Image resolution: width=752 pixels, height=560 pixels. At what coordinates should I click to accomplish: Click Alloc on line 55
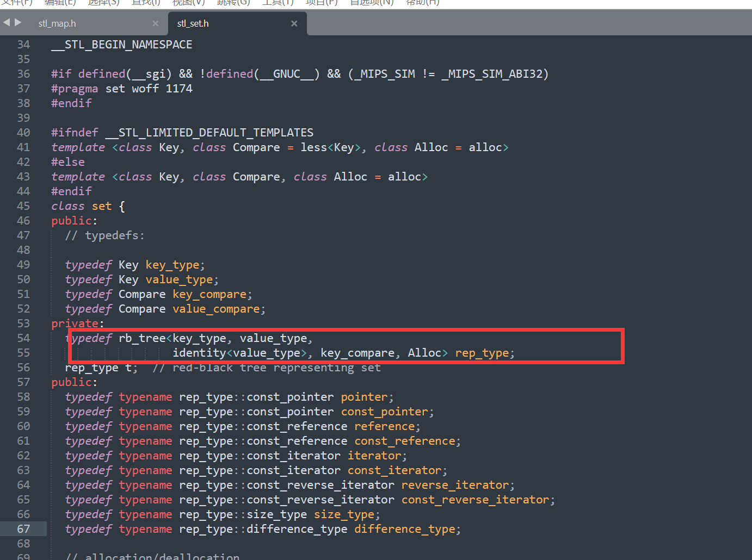[x=424, y=353]
